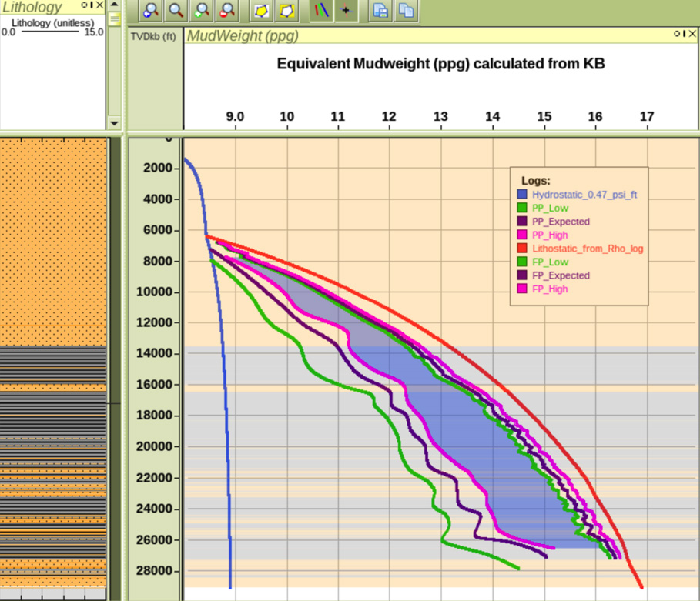Close the MudWeight track panel
Screen dimensions: 700x601
pos(692,33)
